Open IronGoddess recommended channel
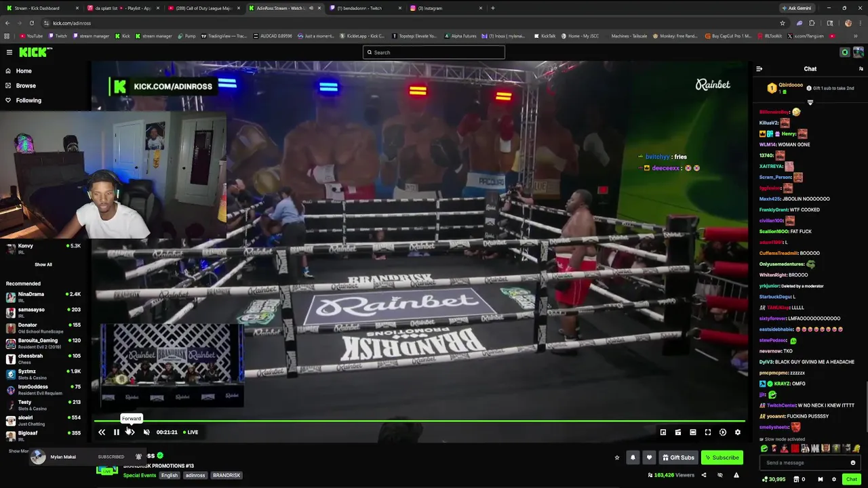Image resolution: width=868 pixels, height=488 pixels. pyautogui.click(x=43, y=390)
